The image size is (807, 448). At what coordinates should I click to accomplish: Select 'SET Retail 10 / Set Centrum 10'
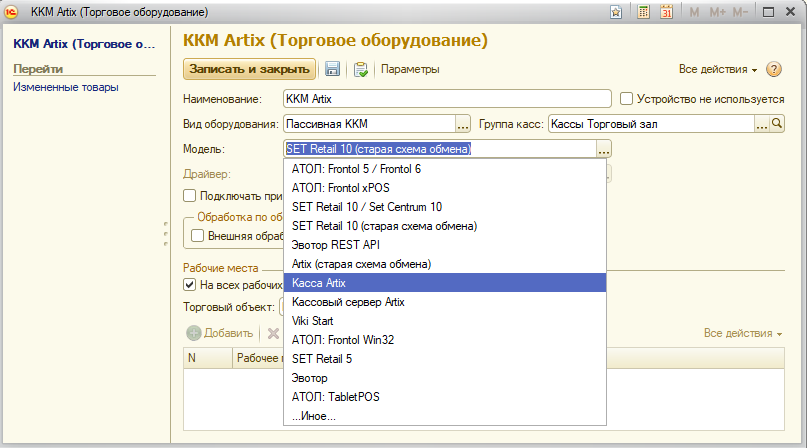(x=445, y=207)
